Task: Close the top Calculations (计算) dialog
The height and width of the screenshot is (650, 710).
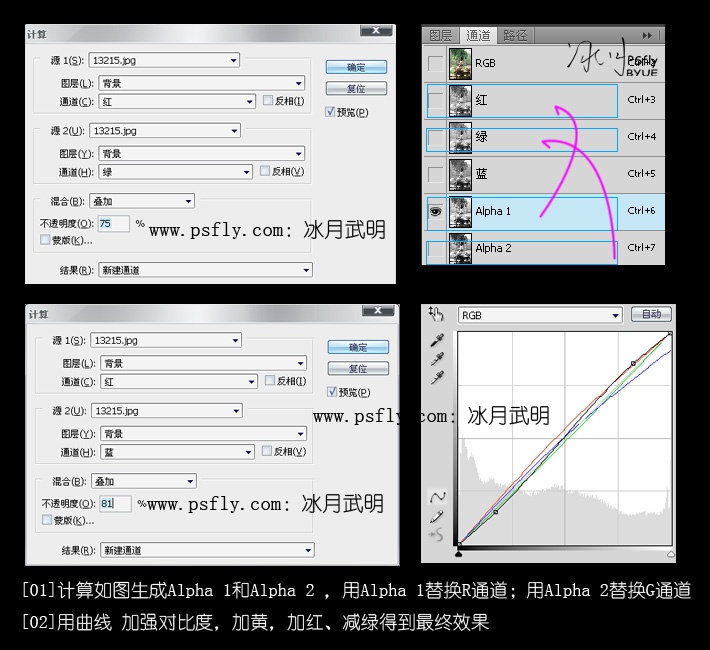Action: [375, 30]
